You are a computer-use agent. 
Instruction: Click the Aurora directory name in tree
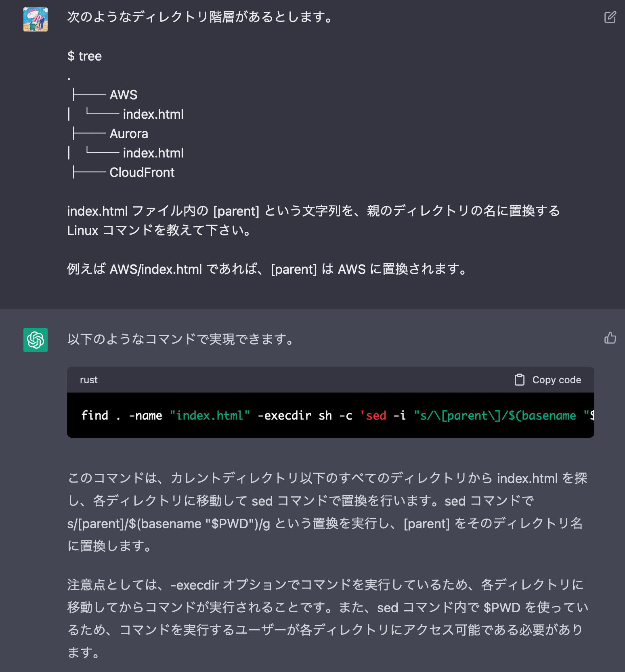click(x=129, y=134)
